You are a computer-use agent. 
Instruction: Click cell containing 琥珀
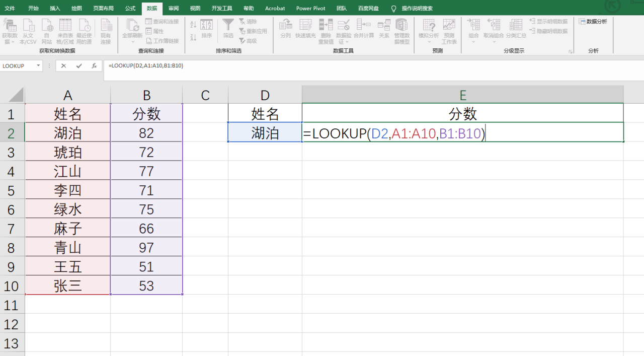[68, 152]
